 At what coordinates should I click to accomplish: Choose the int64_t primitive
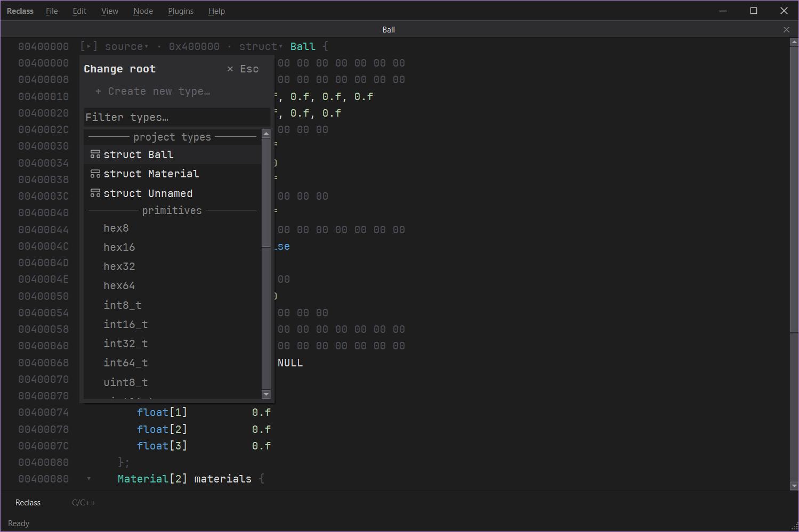(173, 363)
